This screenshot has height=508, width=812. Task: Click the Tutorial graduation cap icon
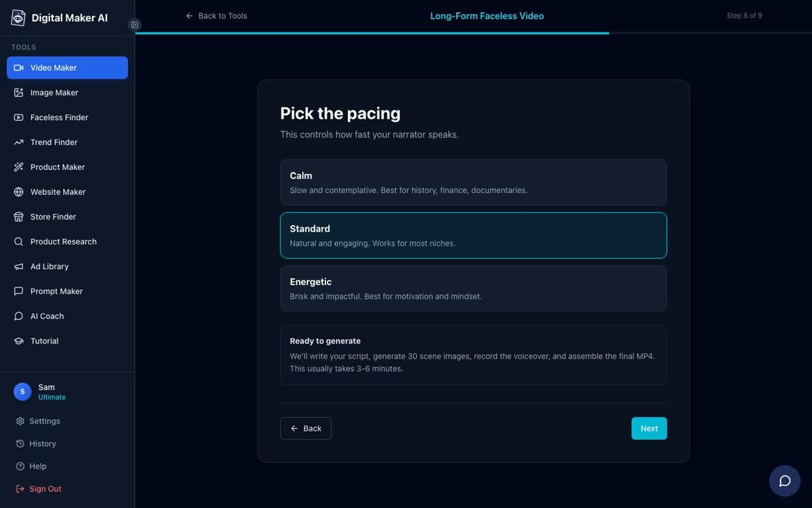tap(18, 341)
